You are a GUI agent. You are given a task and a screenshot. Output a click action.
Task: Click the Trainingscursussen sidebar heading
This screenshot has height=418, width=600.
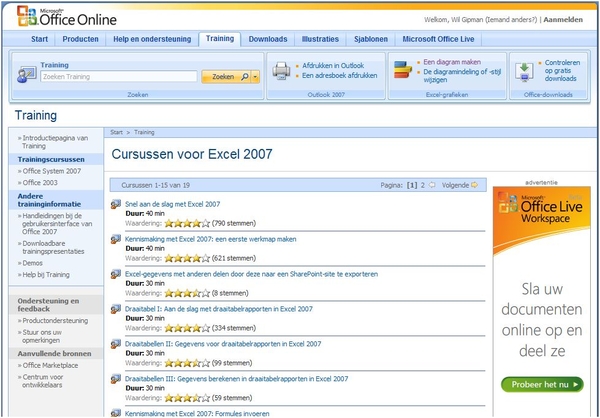coord(51,159)
